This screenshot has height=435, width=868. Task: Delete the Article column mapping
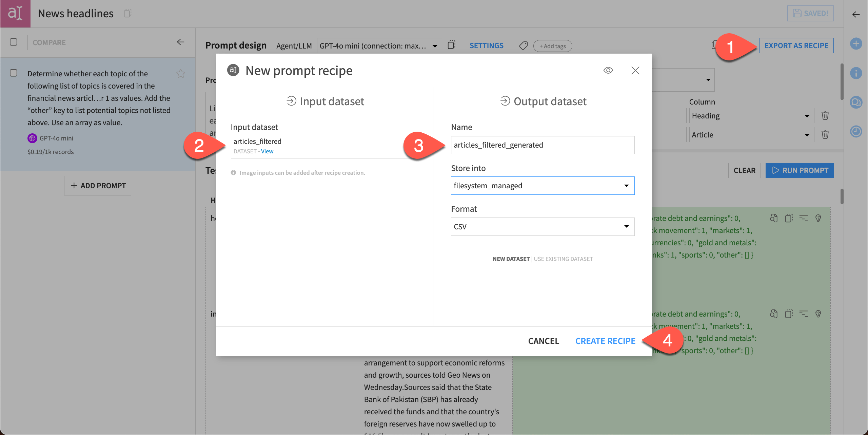[825, 134]
